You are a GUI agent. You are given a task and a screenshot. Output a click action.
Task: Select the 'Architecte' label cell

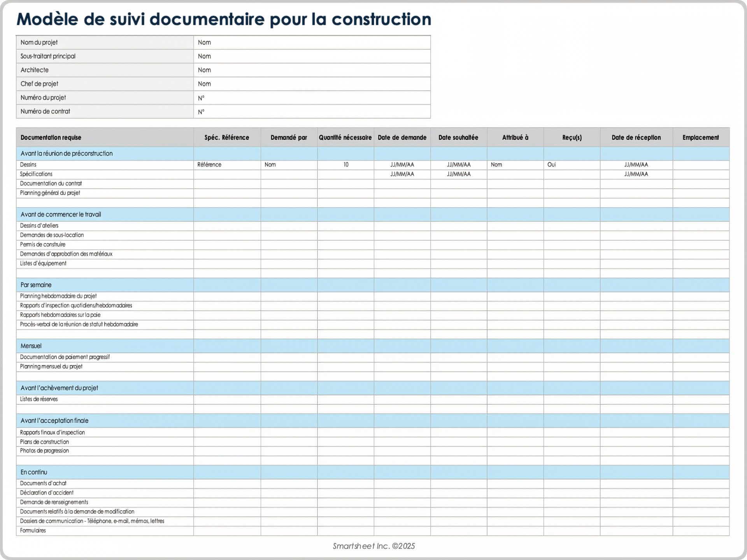tap(105, 70)
